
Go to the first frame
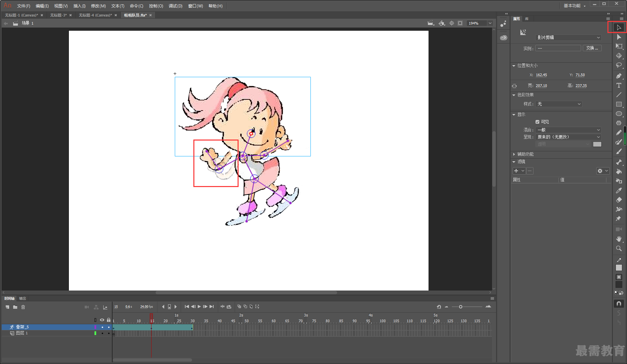187,307
